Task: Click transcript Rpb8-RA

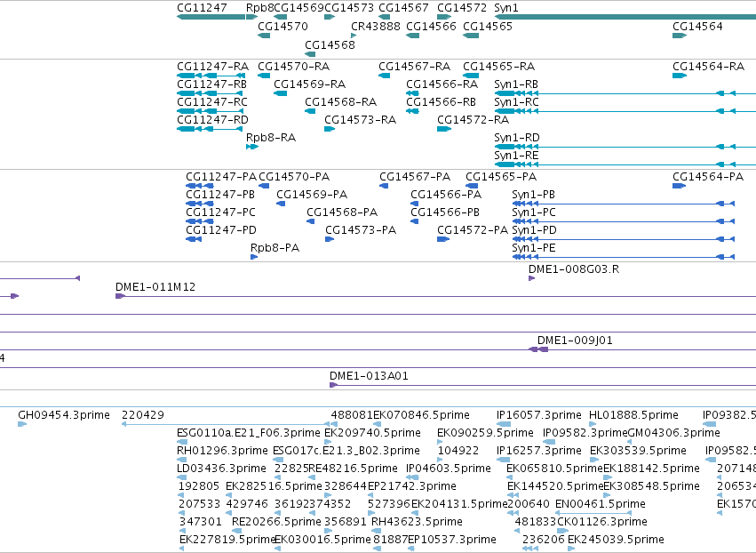Action: pos(271,138)
